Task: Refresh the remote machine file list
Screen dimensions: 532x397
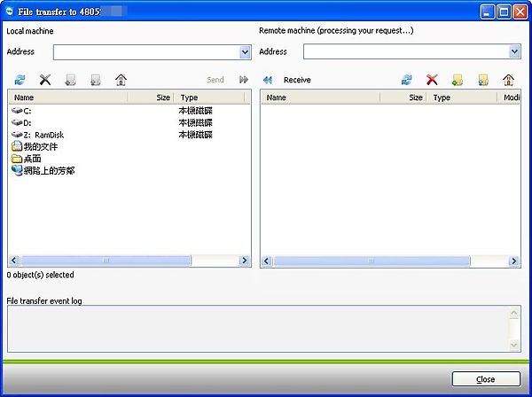Action: point(407,80)
